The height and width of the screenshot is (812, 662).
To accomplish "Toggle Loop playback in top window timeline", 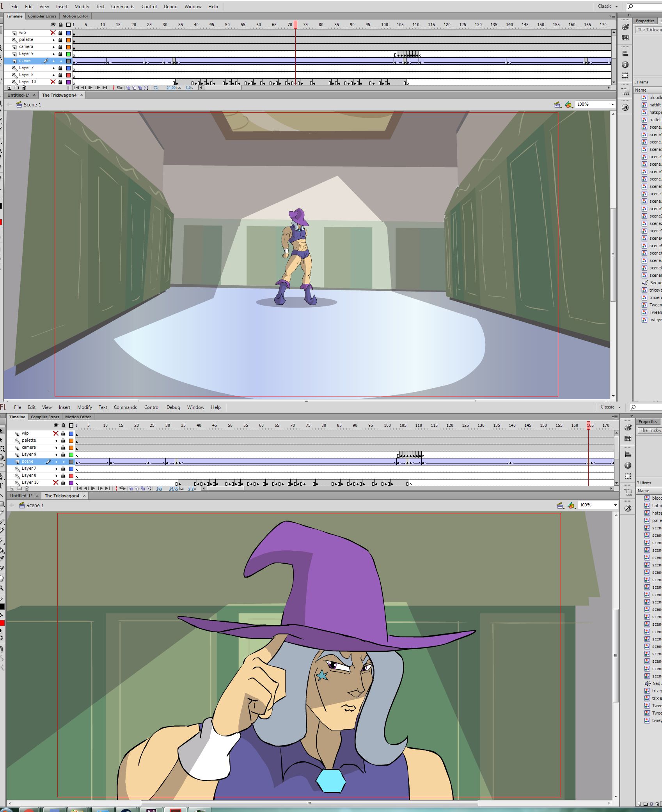I will 120,88.
